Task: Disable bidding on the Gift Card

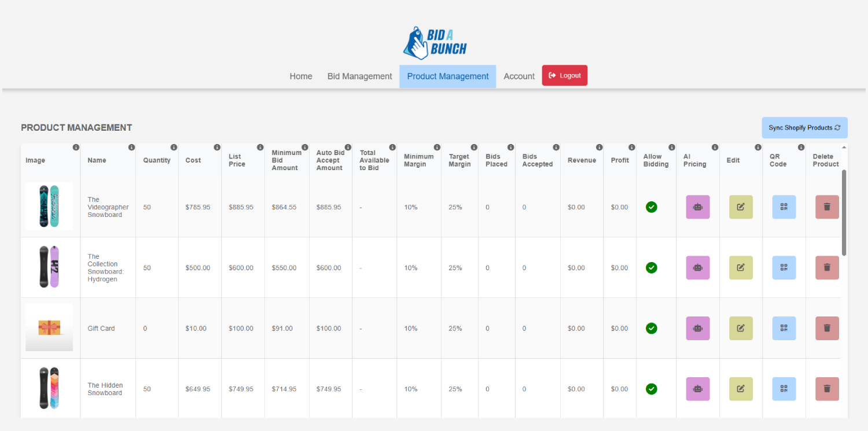Action: point(651,328)
